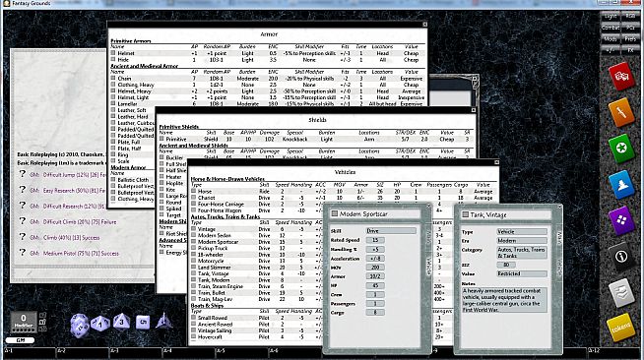Viewport: 644px width, 360px height.
Task: Click the HP field on Modern Sportscar
Action: pos(375,285)
